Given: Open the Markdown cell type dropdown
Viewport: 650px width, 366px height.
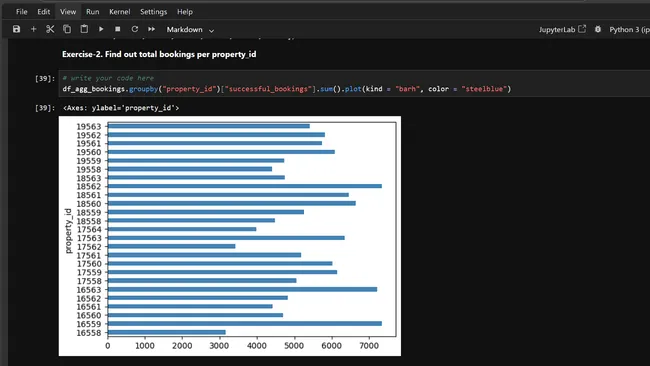Looking at the screenshot, I should click(190, 29).
